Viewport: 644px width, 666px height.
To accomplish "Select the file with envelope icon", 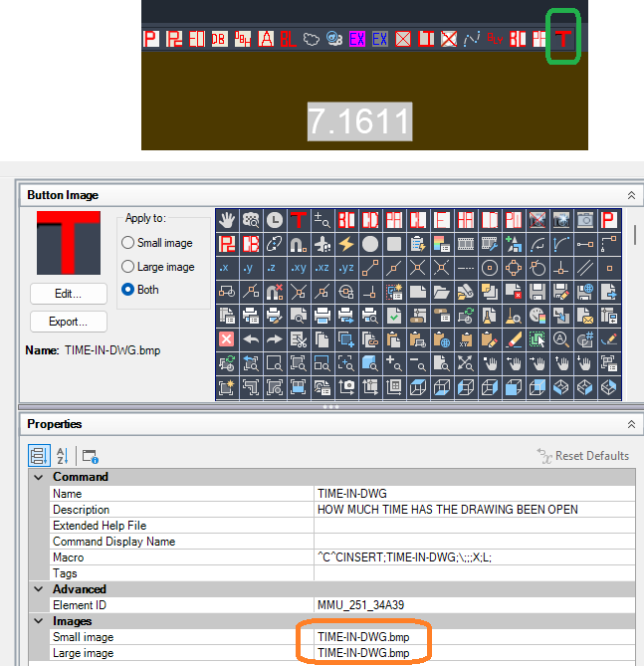I will 585,316.
